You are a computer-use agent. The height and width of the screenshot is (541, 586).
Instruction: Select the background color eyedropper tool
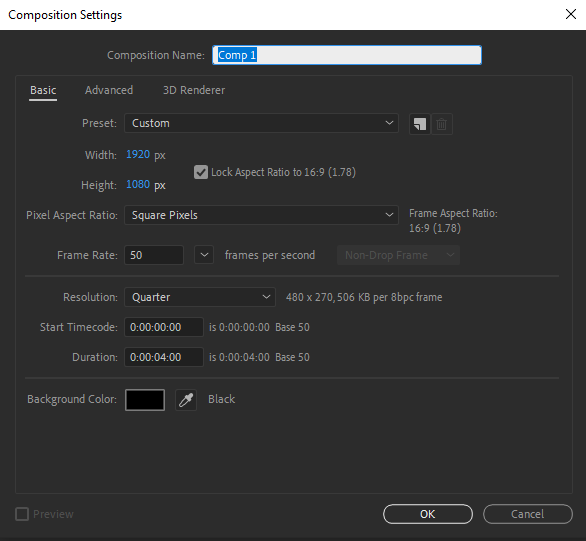[186, 400]
